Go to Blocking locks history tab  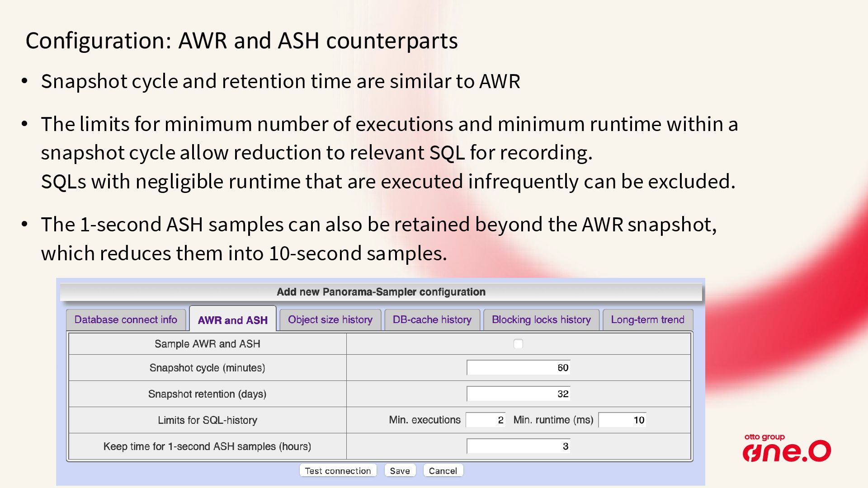[541, 320]
